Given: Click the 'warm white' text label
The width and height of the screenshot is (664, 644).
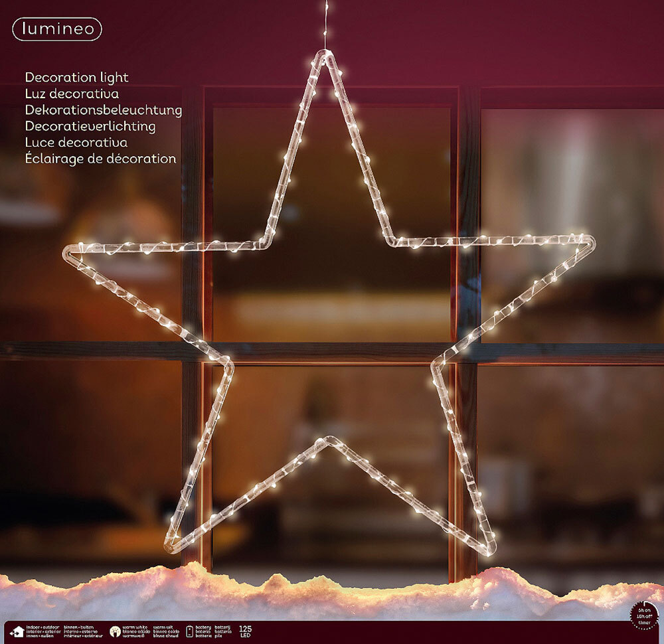Looking at the screenshot, I should click(135, 626).
